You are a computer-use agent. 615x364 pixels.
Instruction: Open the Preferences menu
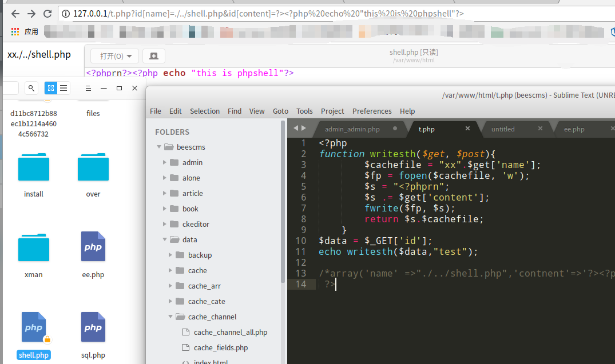[x=372, y=111]
